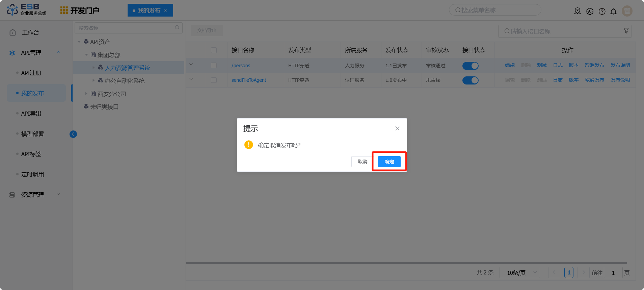Click the filter funnel icon
644x290 pixels.
626,31
